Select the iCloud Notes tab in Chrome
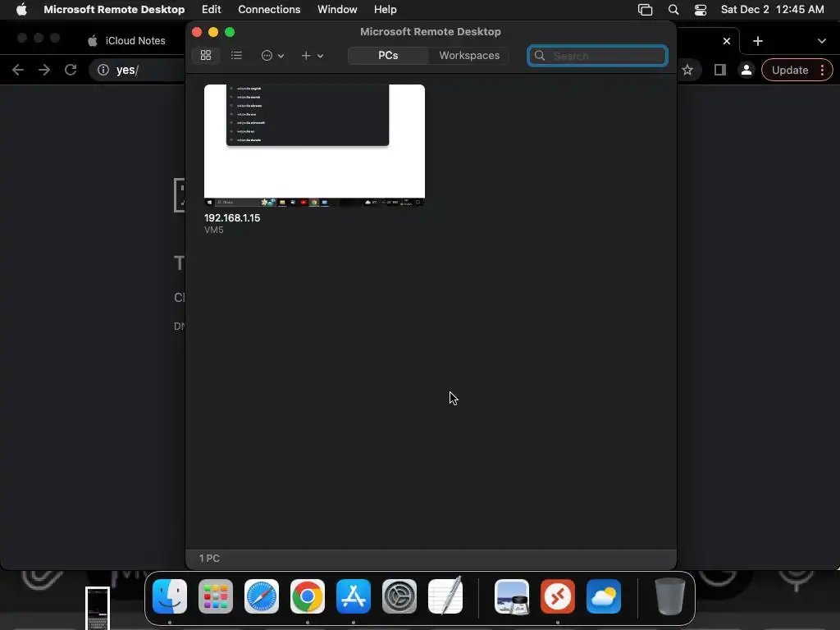 point(127,41)
